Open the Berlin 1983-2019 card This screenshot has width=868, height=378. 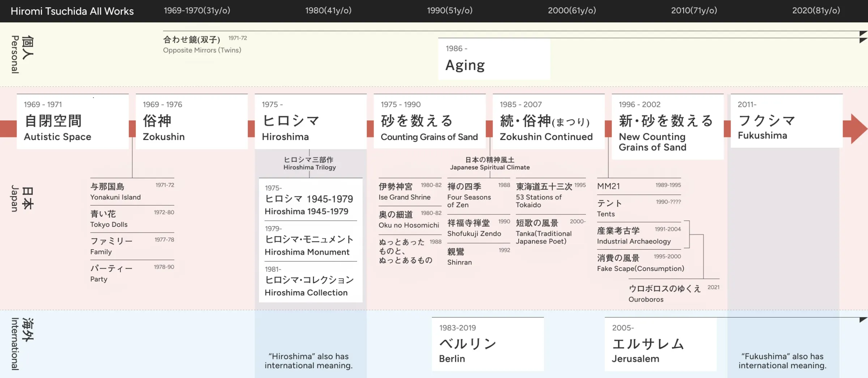click(488, 344)
